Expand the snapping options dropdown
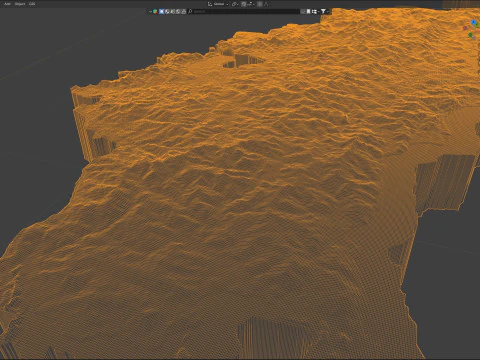Image resolution: width=480 pixels, height=360 pixels. 251,4
